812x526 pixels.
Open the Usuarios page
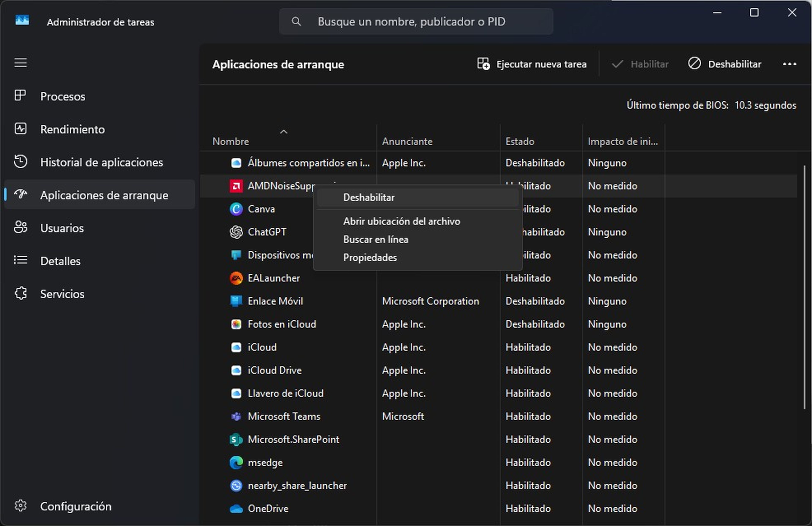pos(100,228)
